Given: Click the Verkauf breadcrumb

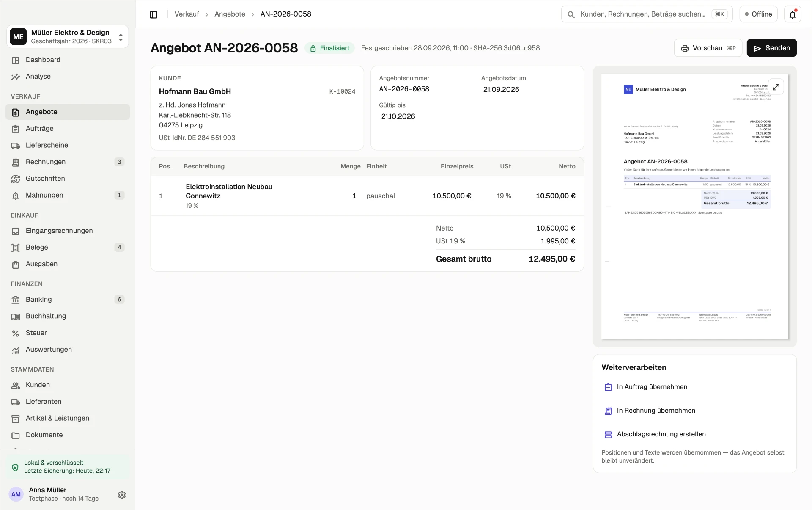Looking at the screenshot, I should pyautogui.click(x=187, y=14).
